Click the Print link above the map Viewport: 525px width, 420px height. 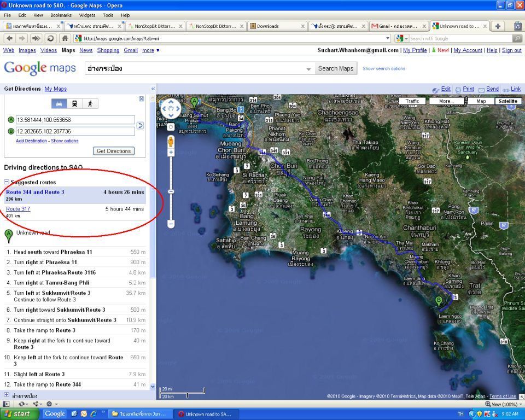pos(468,89)
